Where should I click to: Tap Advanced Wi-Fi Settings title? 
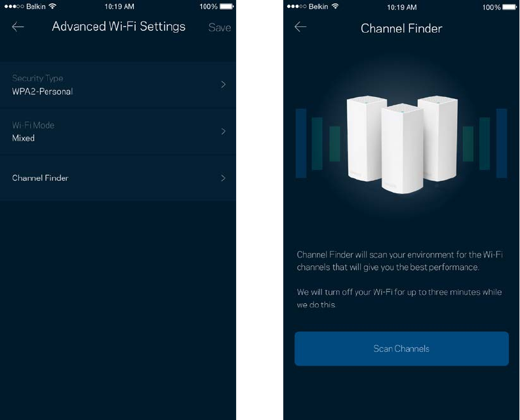[119, 26]
